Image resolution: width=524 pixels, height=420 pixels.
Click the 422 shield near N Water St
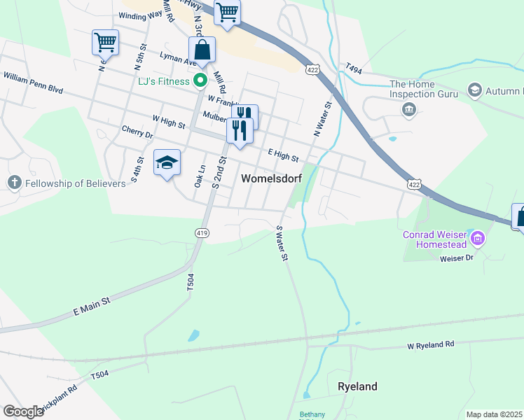point(312,70)
